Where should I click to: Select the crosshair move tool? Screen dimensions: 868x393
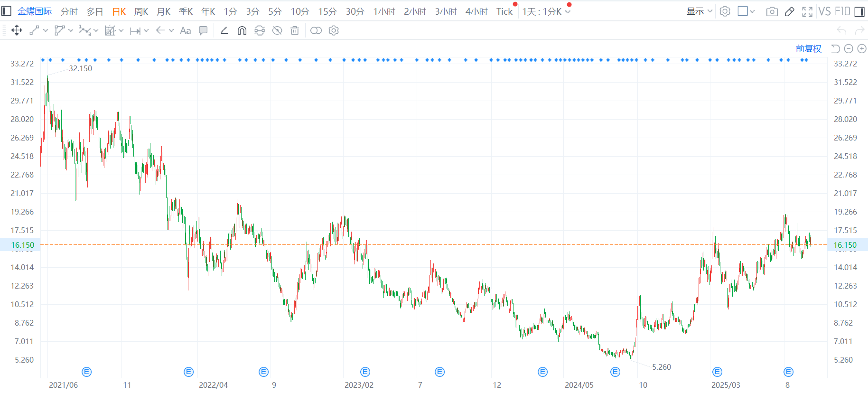point(17,31)
